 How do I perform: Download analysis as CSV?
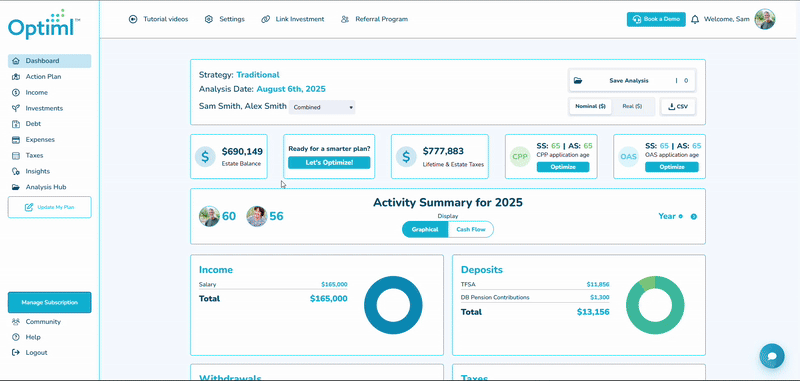pos(678,107)
